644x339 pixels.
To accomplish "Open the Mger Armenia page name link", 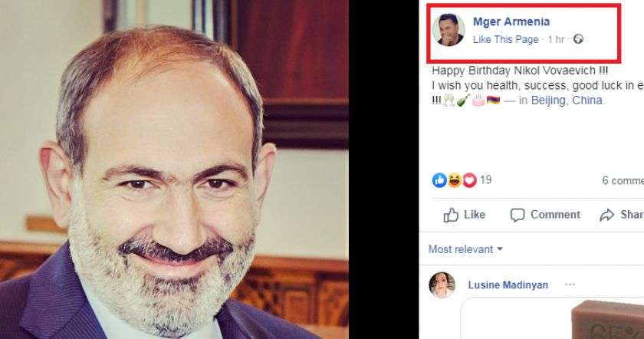I will point(511,21).
